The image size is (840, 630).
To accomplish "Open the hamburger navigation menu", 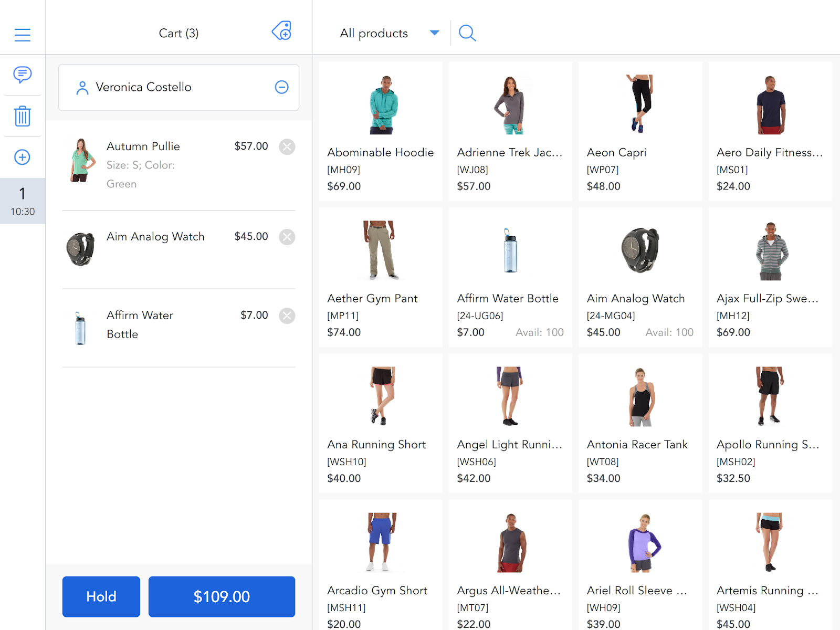I will (x=23, y=34).
